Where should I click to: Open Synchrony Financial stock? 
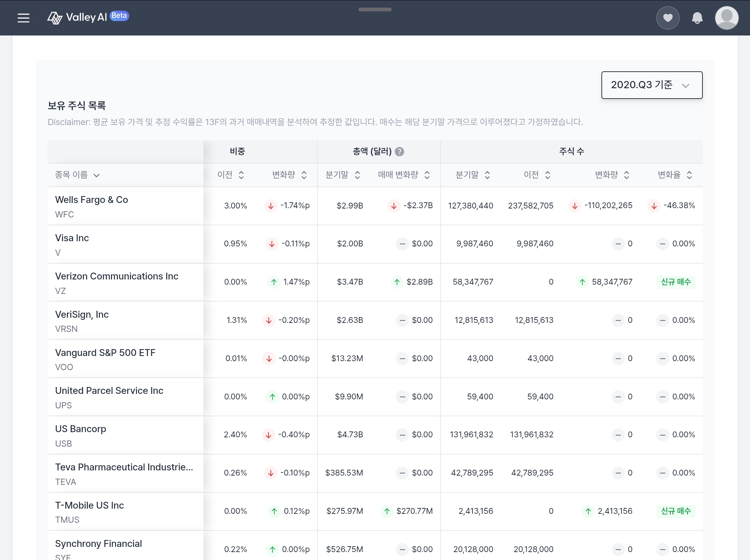(99, 544)
